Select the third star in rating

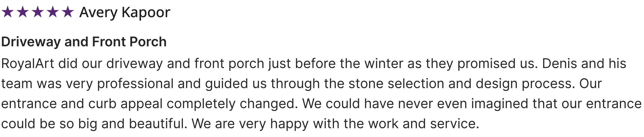tap(38, 12)
